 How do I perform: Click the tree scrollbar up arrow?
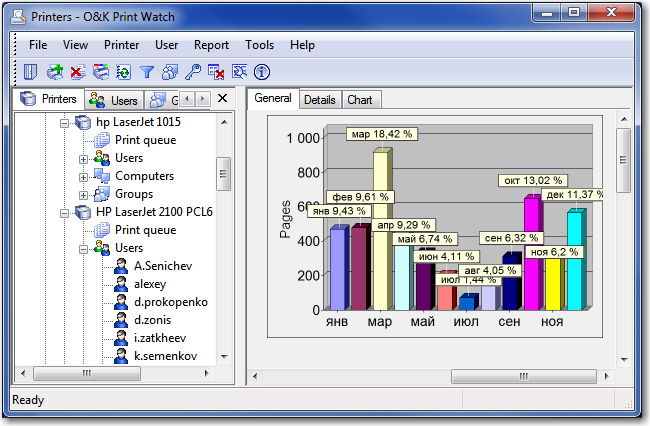click(x=224, y=122)
